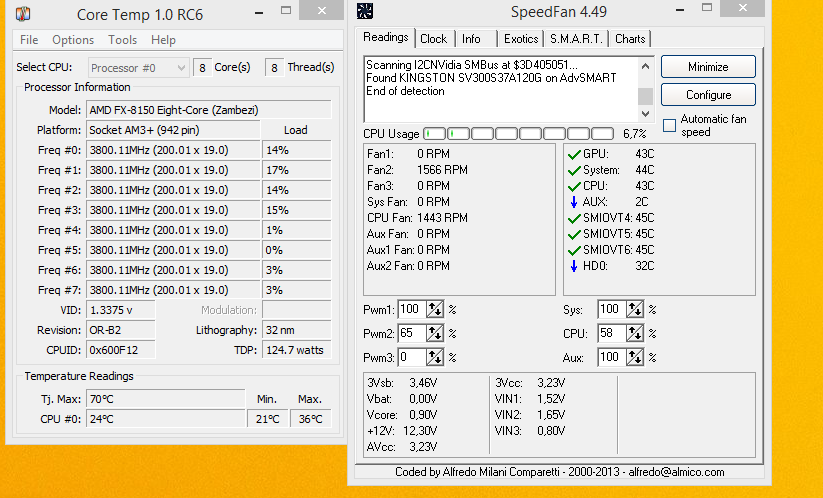Screen dimensions: 823x498
Task: Open the Help menu in Core Temp
Action: pyautogui.click(x=163, y=40)
